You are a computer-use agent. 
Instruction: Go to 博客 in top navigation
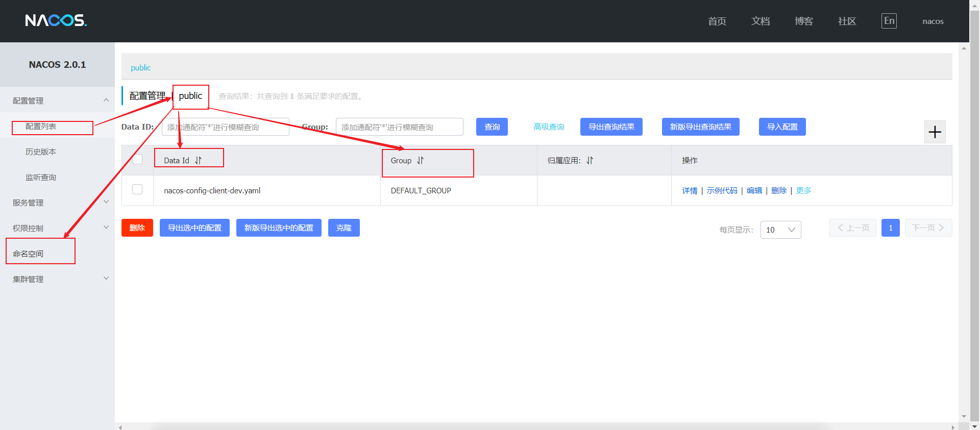[x=804, y=21]
